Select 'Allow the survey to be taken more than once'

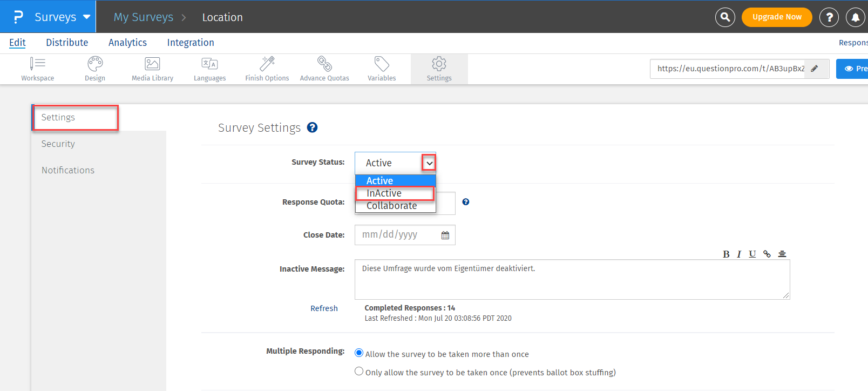click(359, 353)
